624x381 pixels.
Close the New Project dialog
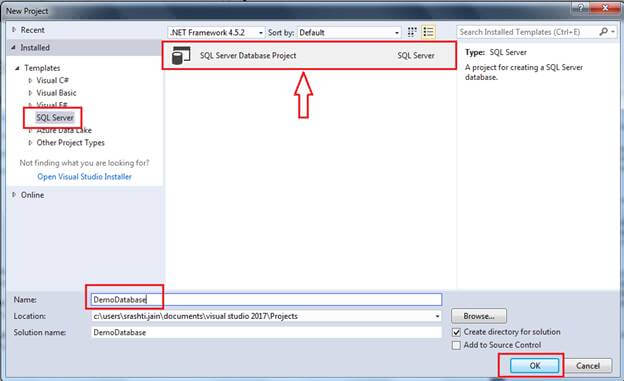(605, 8)
